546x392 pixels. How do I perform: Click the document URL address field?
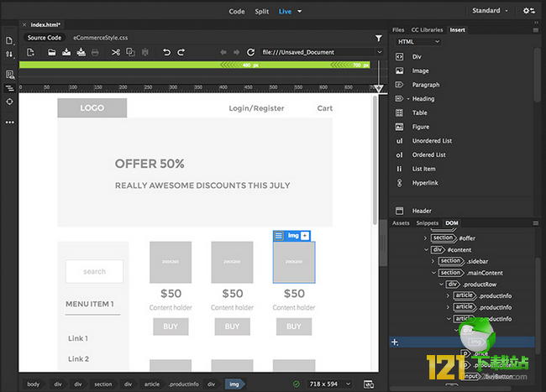(x=318, y=52)
